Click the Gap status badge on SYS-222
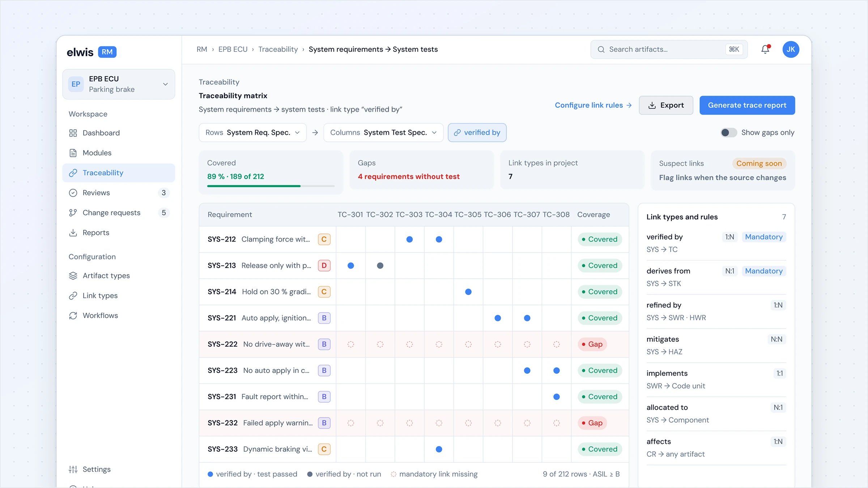The image size is (868, 488). point(592,344)
